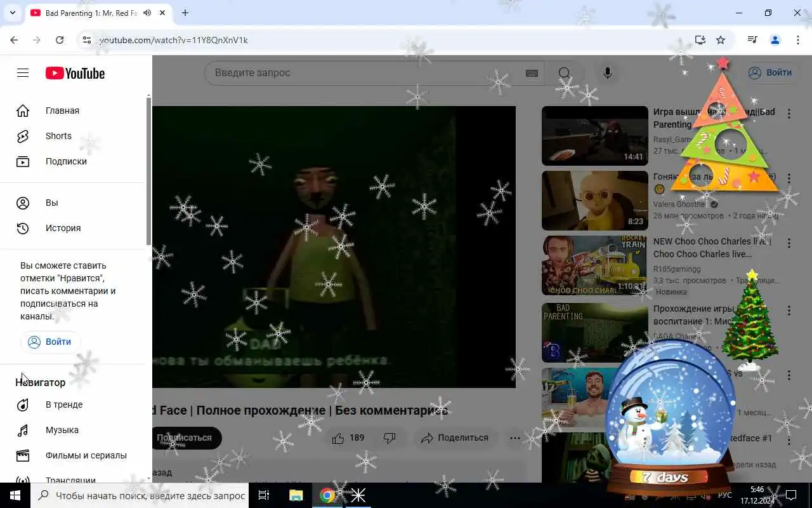Switch to Chrome in taskbar

pyautogui.click(x=327, y=495)
